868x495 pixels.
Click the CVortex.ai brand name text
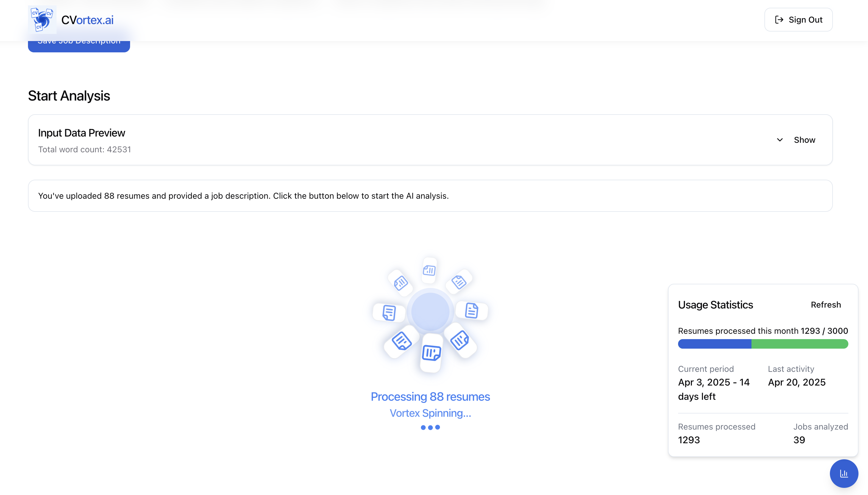(x=88, y=20)
